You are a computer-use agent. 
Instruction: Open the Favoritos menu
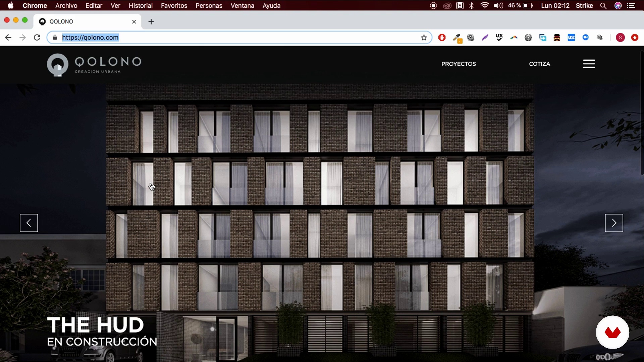point(174,5)
